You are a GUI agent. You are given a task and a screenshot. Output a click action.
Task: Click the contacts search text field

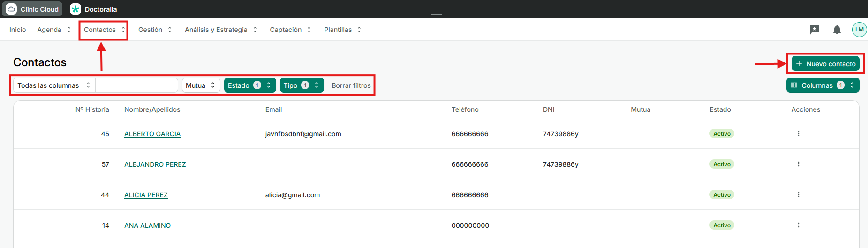[x=136, y=85]
